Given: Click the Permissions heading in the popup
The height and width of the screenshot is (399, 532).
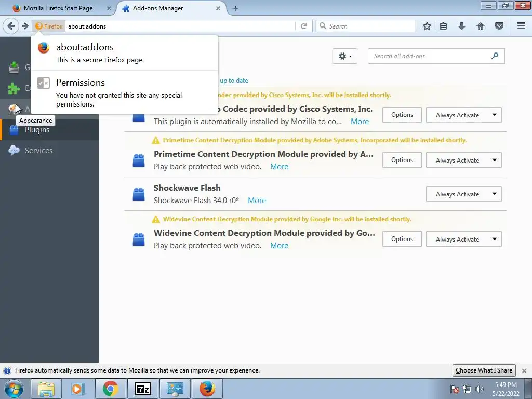Looking at the screenshot, I should (x=81, y=83).
